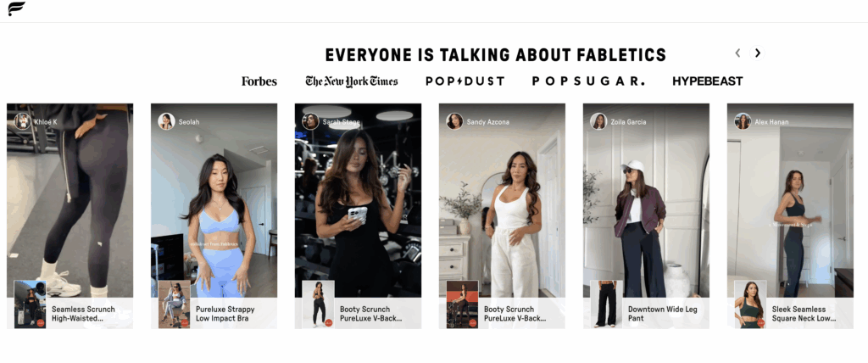Viewport: 868px width, 363px height.
Task: Open Seamless Scrunch High-Waisted product thumbnail
Action: 30,304
